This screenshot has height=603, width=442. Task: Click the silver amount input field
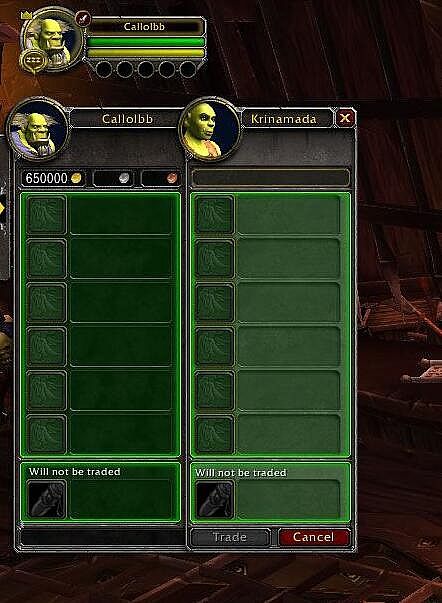pos(113,178)
